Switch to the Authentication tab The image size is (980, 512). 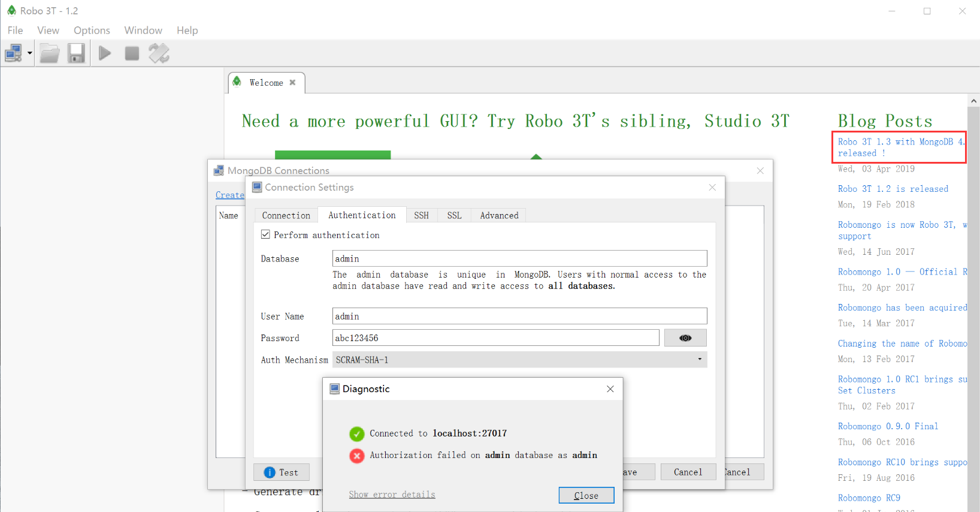click(x=362, y=215)
